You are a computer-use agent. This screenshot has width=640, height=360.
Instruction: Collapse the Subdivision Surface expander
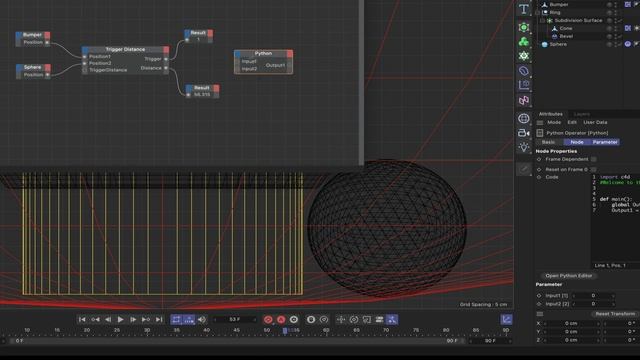click(542, 20)
